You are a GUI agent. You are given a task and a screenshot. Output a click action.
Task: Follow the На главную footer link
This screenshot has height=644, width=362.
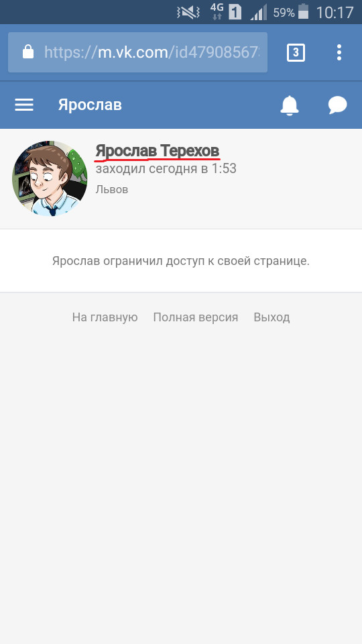[105, 317]
